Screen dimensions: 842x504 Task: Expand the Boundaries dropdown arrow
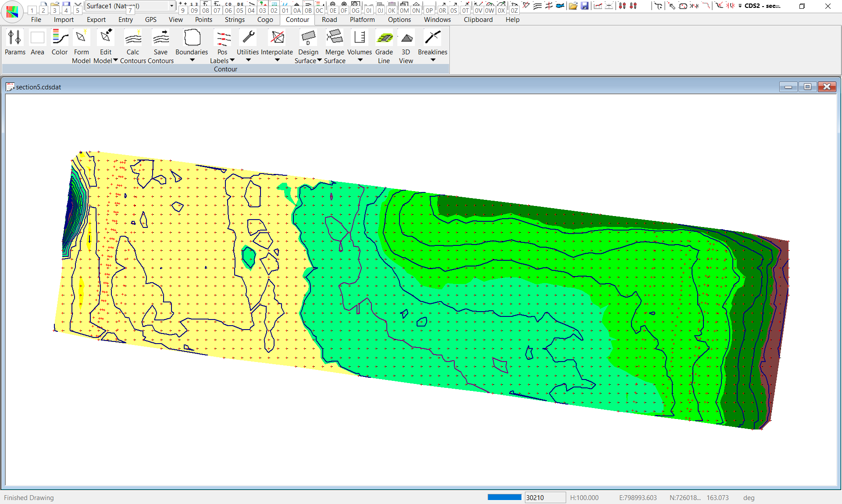click(x=192, y=60)
